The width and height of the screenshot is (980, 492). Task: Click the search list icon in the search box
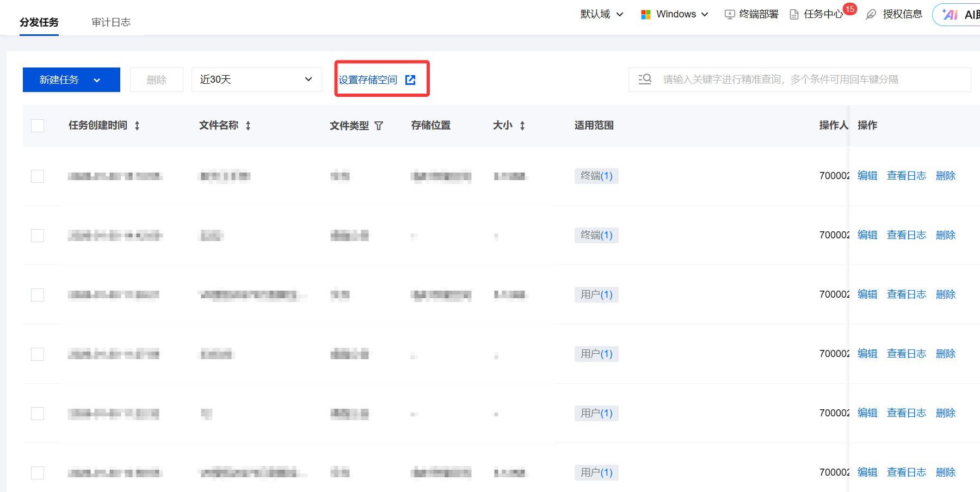pos(645,79)
